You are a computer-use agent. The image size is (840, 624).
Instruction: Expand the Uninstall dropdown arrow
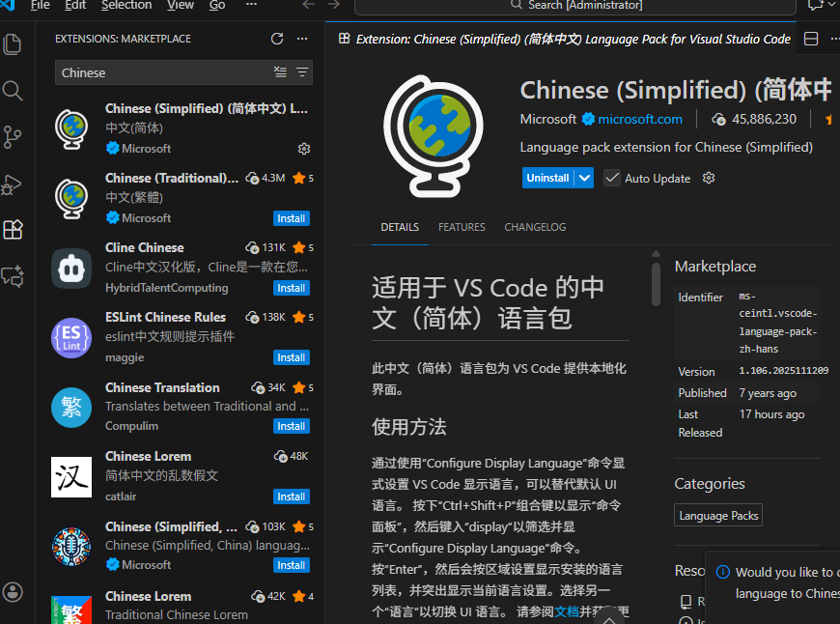click(584, 178)
